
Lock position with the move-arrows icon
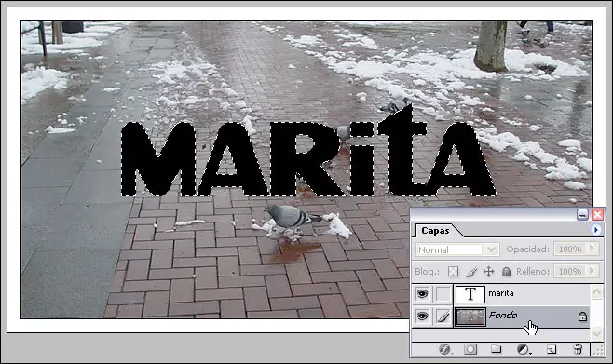click(489, 272)
